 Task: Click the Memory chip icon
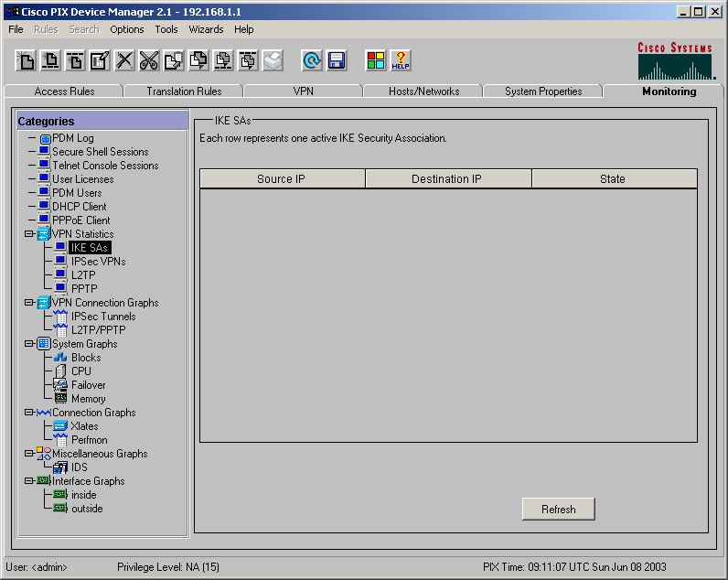[60, 399]
